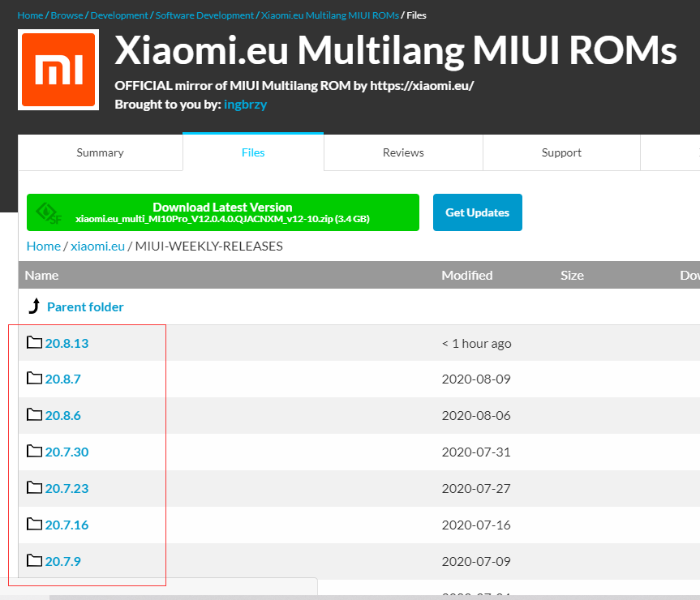Switch to the Summary tab
Screen dimensions: 700x600
(x=100, y=152)
